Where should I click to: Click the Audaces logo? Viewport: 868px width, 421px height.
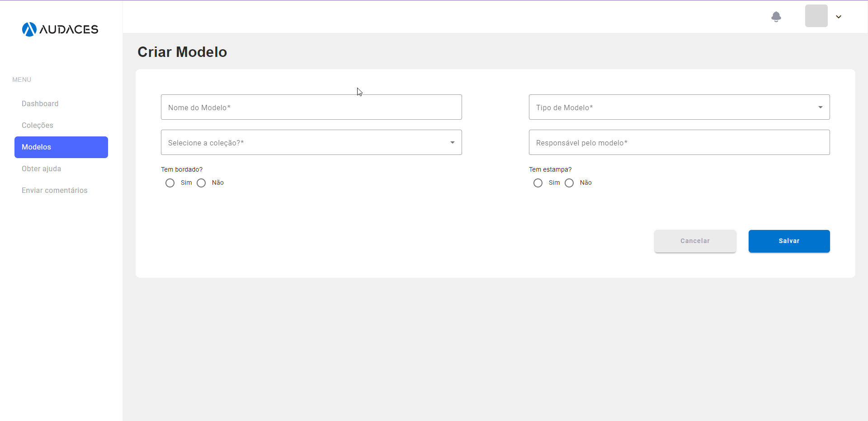point(59,29)
